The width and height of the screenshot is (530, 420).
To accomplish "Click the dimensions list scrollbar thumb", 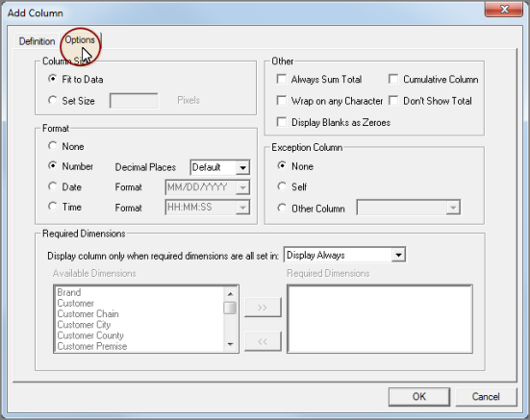I will pos(230,308).
